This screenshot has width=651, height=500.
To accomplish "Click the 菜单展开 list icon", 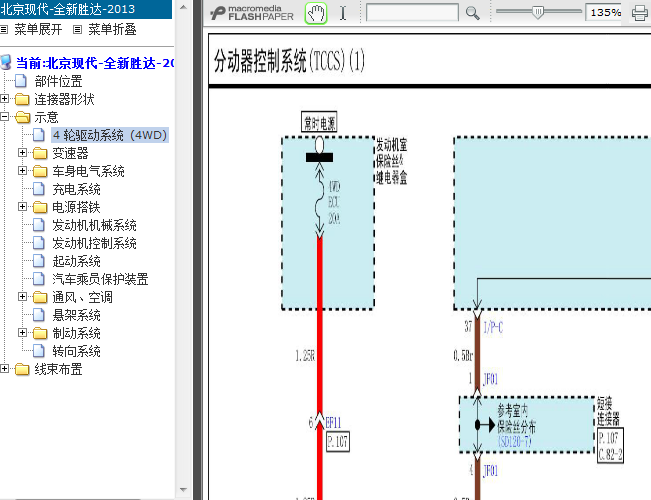I will pyautogui.click(x=4, y=29).
